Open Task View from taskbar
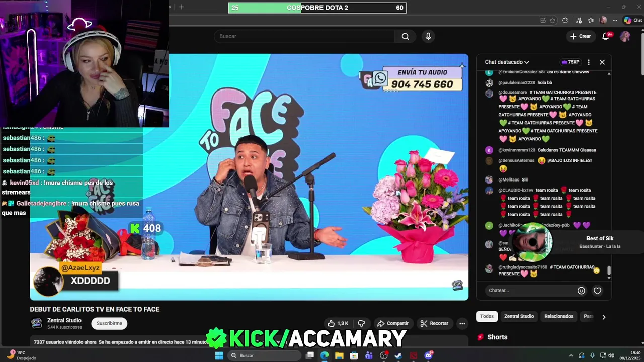Screen dimensions: 644x362 (x=310, y=355)
